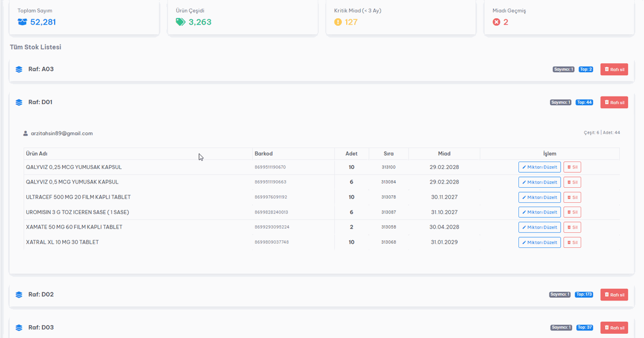This screenshot has width=644, height=338.
Task: Click Sil for XAMATE 50 MG
Action: pos(572,227)
